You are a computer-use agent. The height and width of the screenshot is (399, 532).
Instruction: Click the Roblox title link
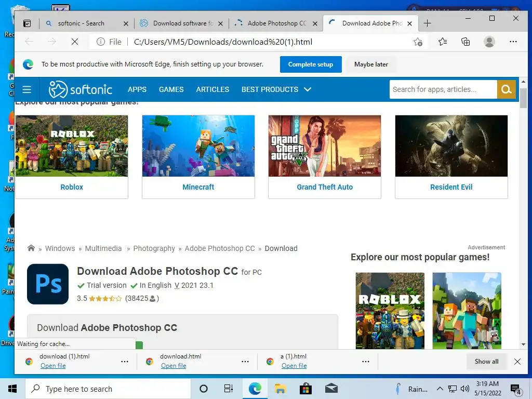coord(72,187)
